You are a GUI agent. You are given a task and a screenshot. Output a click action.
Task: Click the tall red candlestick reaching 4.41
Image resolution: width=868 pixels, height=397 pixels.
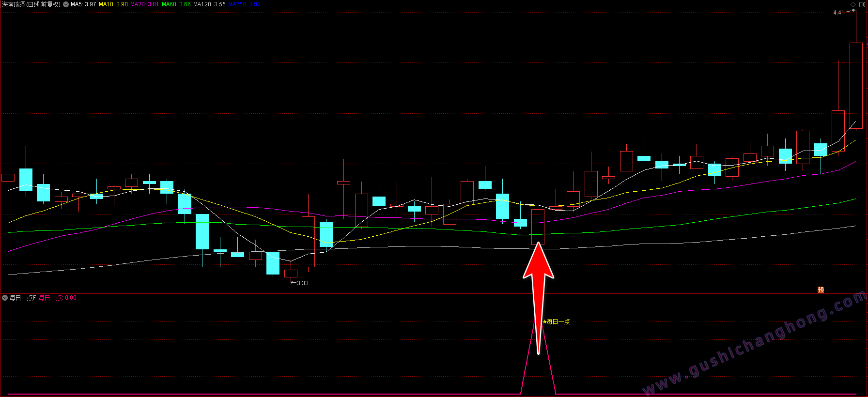tap(856, 86)
